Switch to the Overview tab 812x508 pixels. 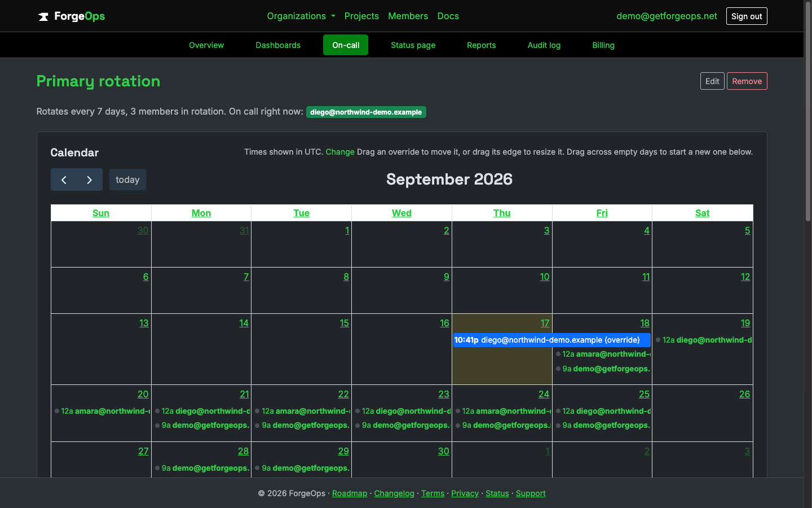206,45
